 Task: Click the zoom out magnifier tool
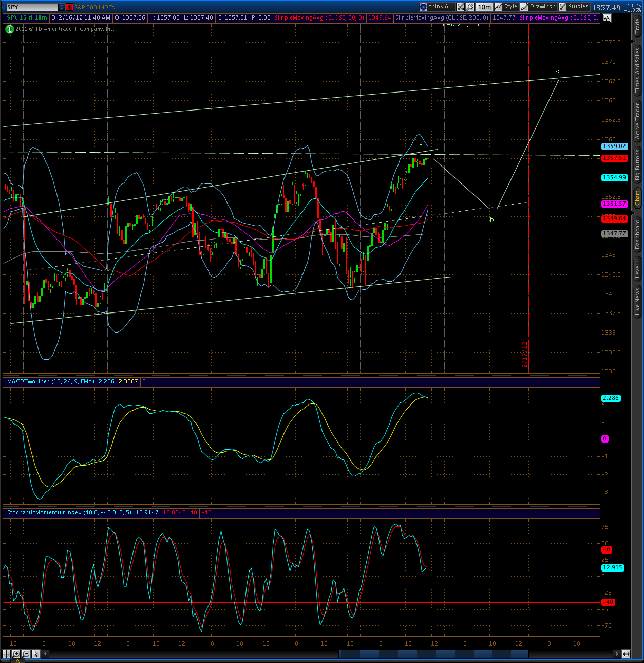coord(26,654)
